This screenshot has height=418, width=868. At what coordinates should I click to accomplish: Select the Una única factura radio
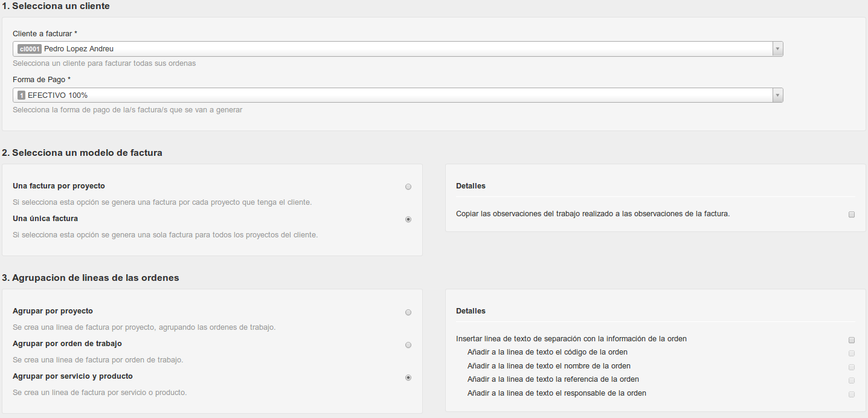408,220
